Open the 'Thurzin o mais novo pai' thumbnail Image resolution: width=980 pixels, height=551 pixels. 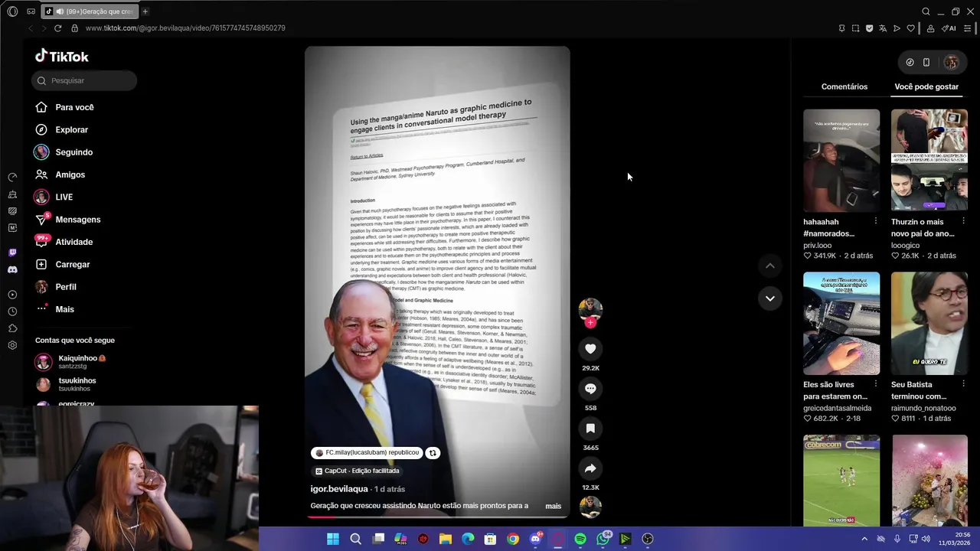tap(929, 160)
